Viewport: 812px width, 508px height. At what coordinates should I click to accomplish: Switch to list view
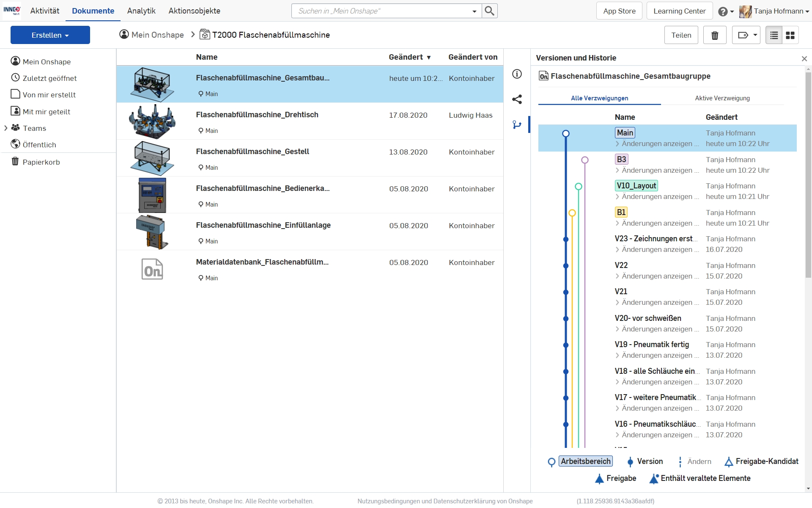[774, 35]
